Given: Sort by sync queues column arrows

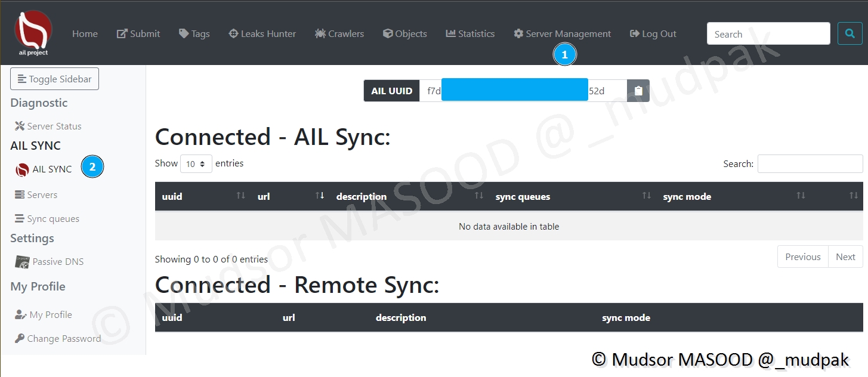Looking at the screenshot, I should (646, 196).
